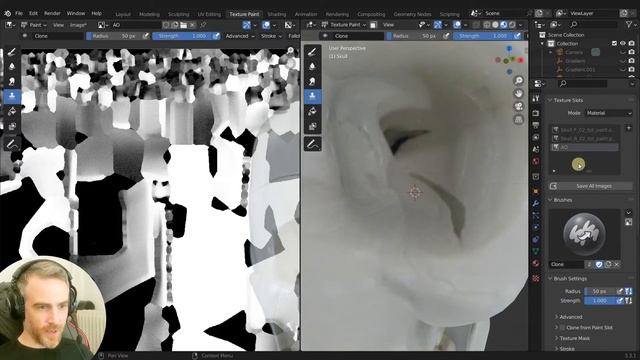Toggle viewport rendered shading mode

512,25
